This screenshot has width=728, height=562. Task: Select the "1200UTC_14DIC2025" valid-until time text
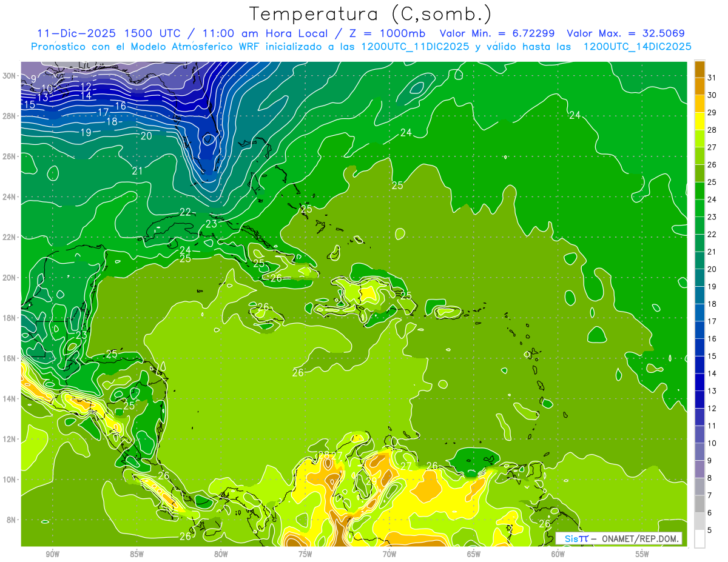pos(637,47)
